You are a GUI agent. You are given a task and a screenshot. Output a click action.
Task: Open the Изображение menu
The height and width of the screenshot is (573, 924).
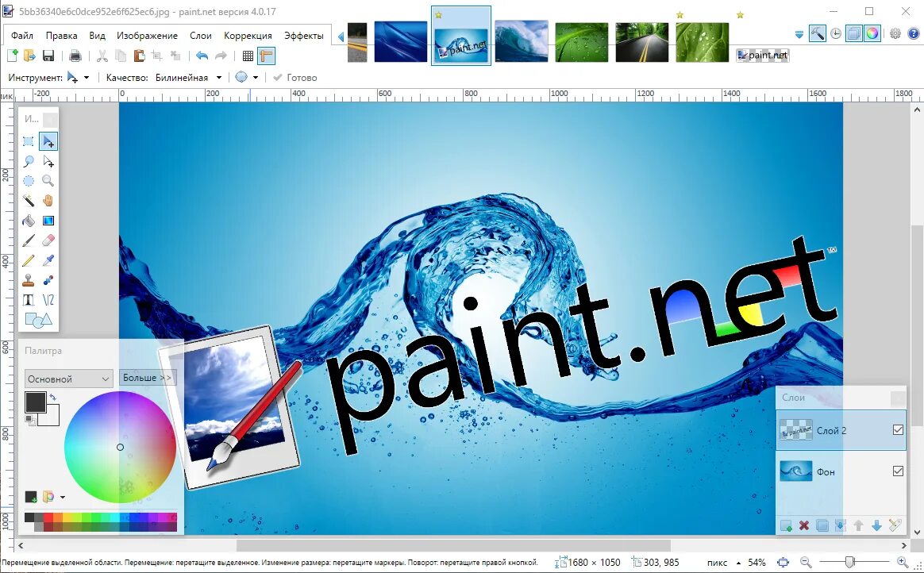point(148,36)
